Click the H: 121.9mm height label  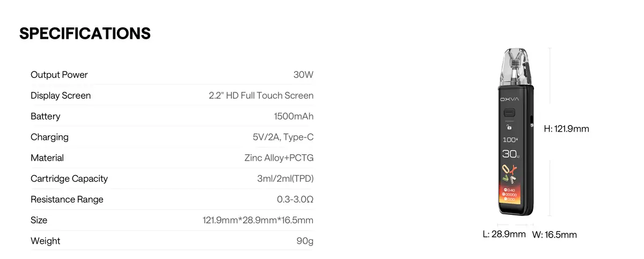coord(566,129)
